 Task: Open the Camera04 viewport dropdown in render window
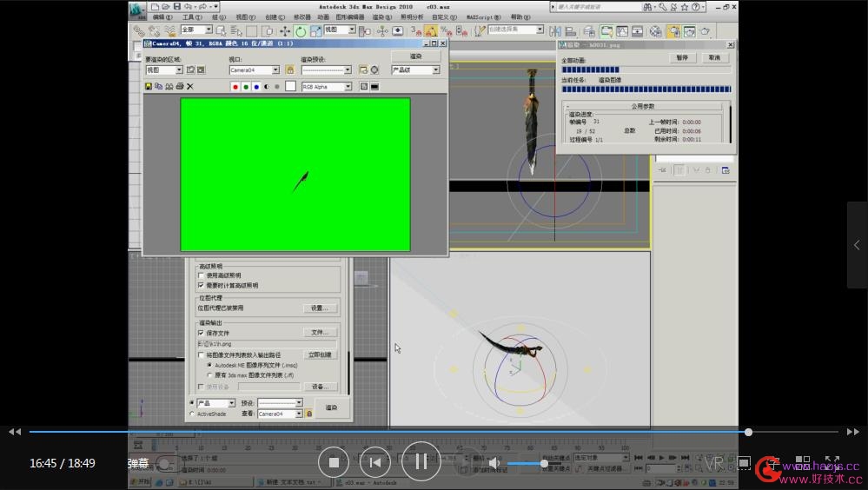tap(254, 70)
